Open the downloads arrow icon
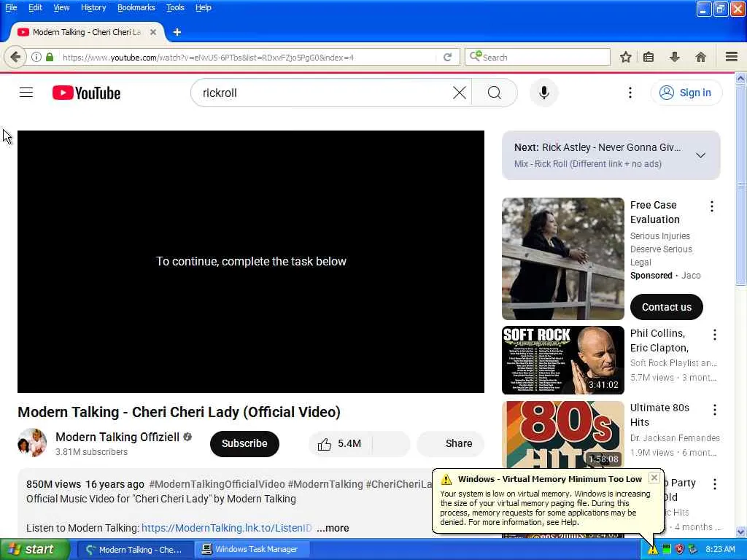Viewport: 747px width, 560px height. (x=675, y=57)
